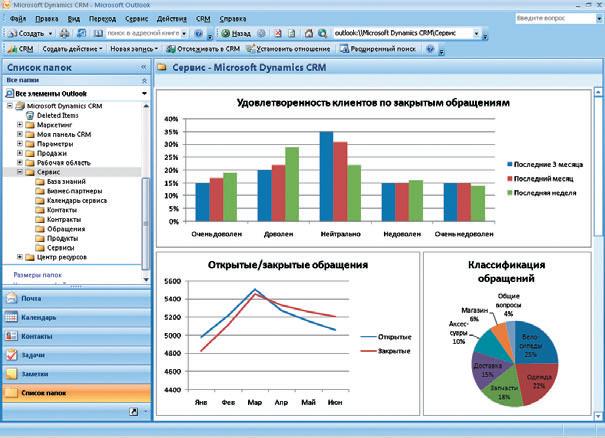Go to the Home page icon
This screenshot has height=438, width=605.
[309, 34]
